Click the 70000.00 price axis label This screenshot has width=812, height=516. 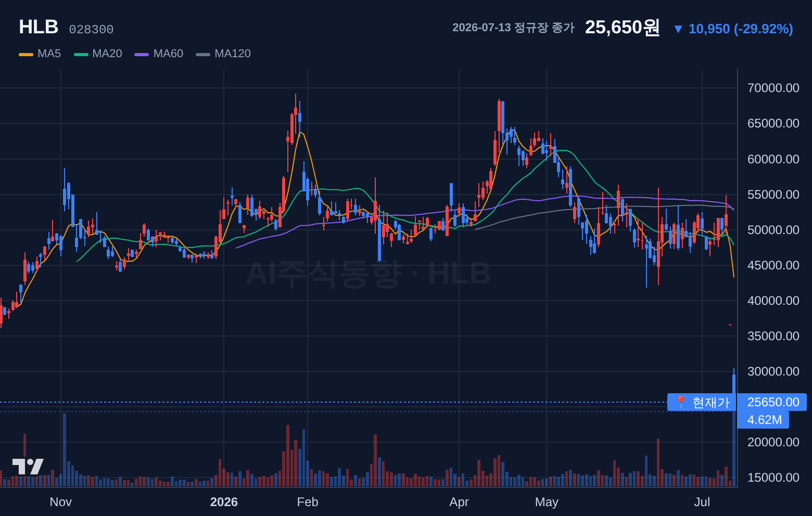point(773,88)
